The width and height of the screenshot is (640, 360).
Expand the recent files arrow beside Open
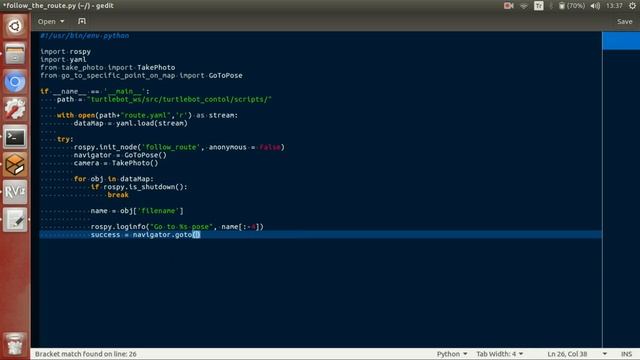point(62,21)
